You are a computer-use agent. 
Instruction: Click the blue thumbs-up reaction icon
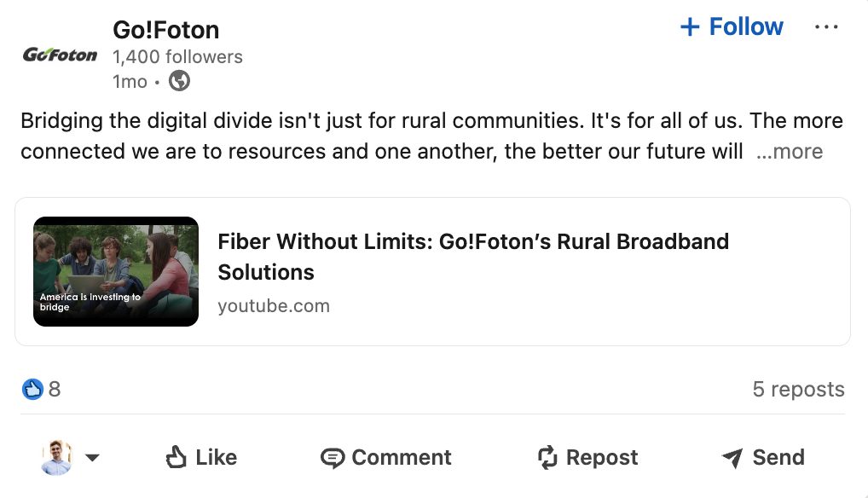tap(32, 390)
